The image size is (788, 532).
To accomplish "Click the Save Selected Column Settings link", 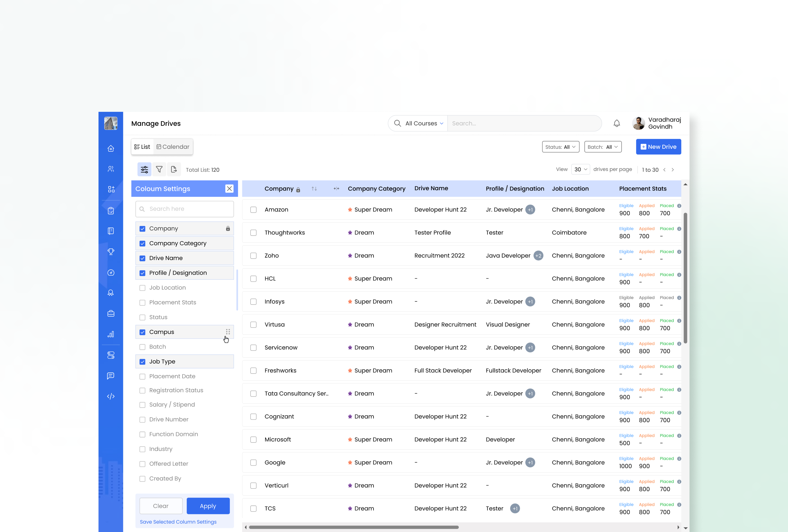I will point(178,522).
